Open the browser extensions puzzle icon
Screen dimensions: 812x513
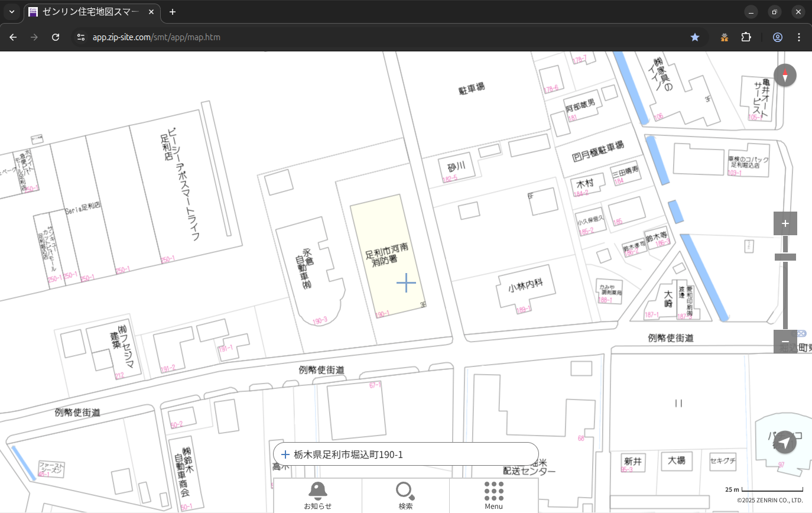click(x=746, y=37)
